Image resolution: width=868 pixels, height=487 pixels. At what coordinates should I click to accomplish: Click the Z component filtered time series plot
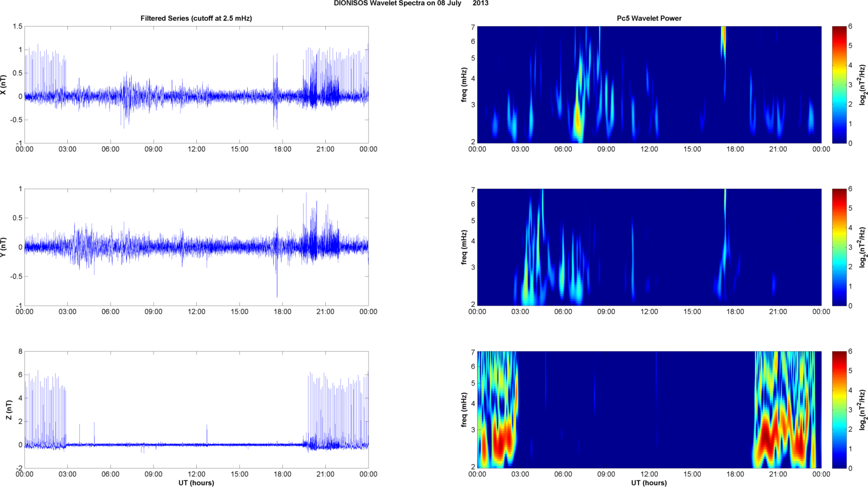click(196, 410)
